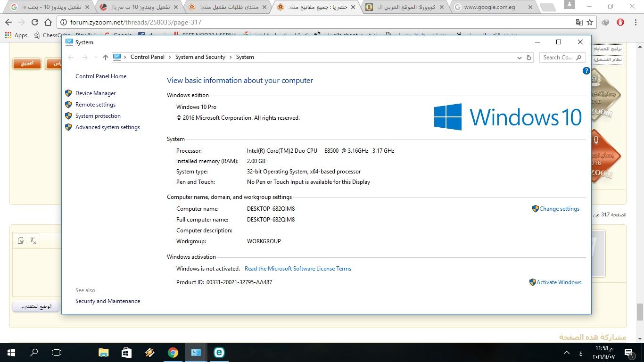Switch to the كووورة tab
This screenshot has width=644, height=362.
click(404, 7)
